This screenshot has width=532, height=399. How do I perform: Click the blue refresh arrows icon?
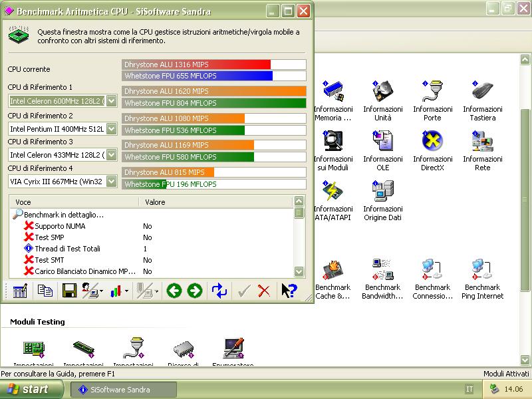click(x=219, y=291)
